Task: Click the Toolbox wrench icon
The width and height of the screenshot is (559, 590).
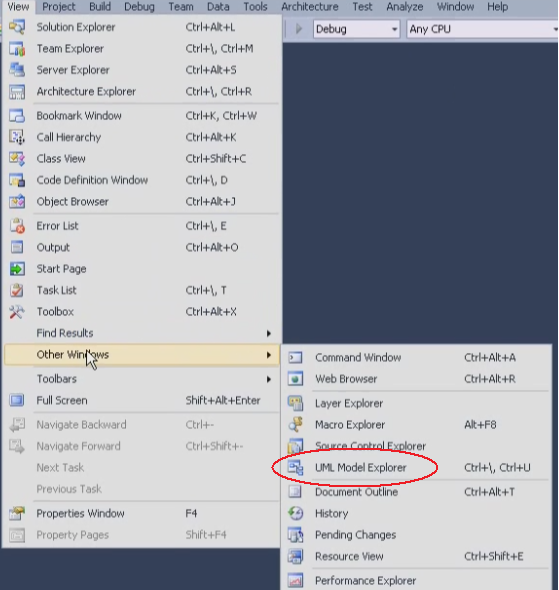Action: 17,312
